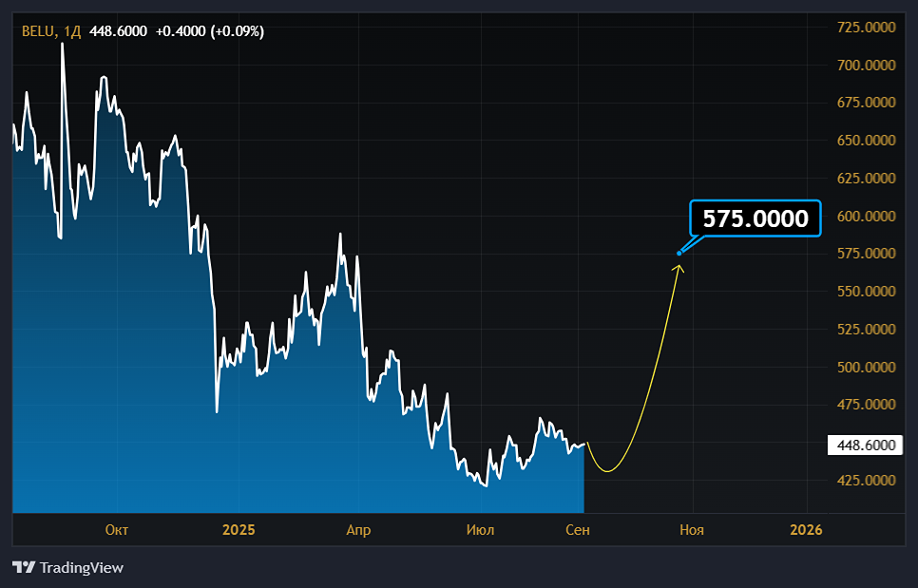Click the 2026 label on time axis
This screenshot has width=918, height=588.
[x=806, y=530]
